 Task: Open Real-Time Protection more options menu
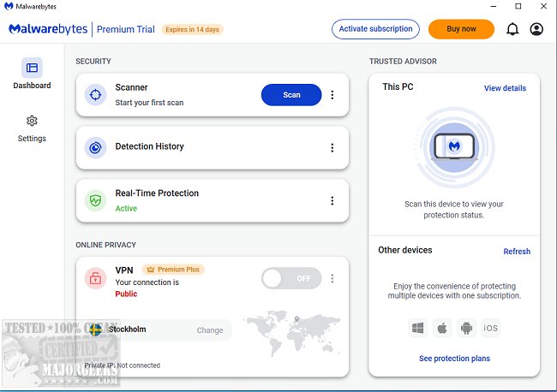point(332,201)
